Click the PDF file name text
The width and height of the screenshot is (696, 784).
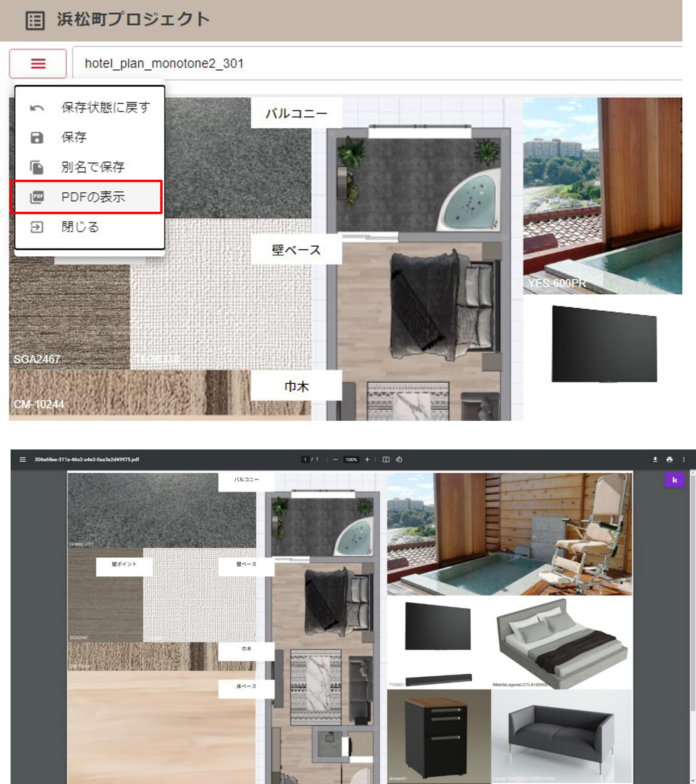click(x=87, y=459)
